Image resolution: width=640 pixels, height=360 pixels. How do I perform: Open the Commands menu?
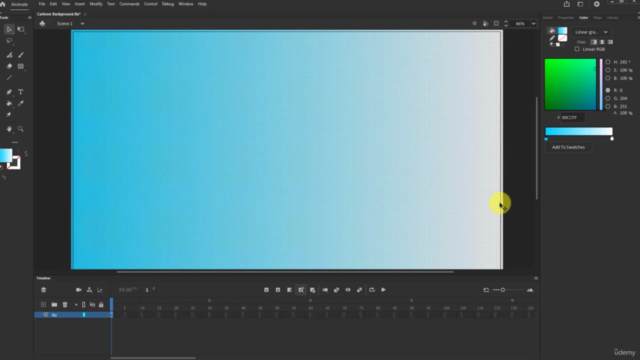pyautogui.click(x=129, y=4)
